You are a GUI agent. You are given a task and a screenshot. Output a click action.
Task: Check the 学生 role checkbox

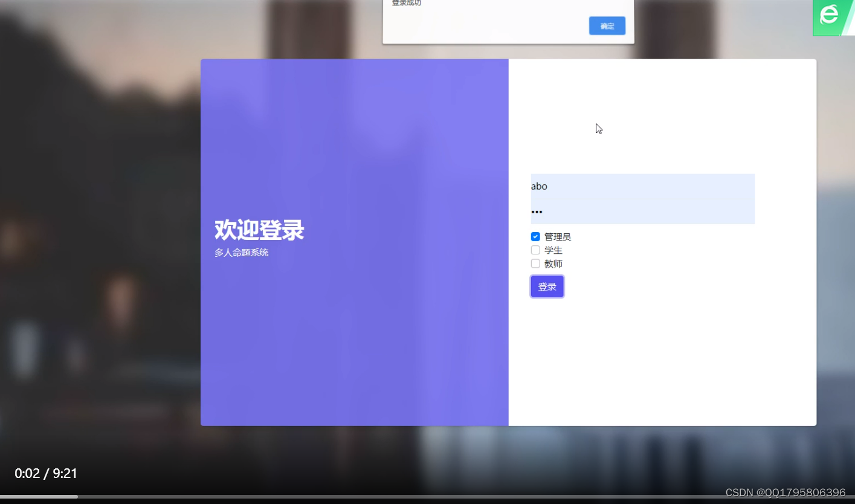[x=535, y=250]
